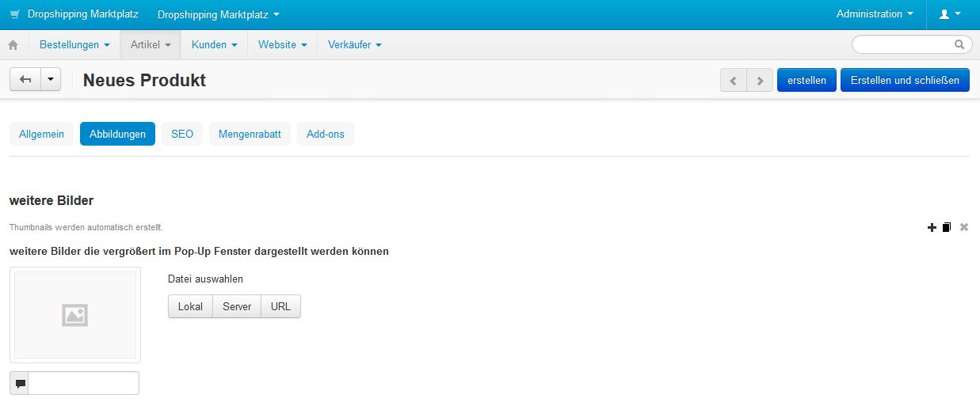
Task: Open the Kunden menu
Action: (215, 45)
